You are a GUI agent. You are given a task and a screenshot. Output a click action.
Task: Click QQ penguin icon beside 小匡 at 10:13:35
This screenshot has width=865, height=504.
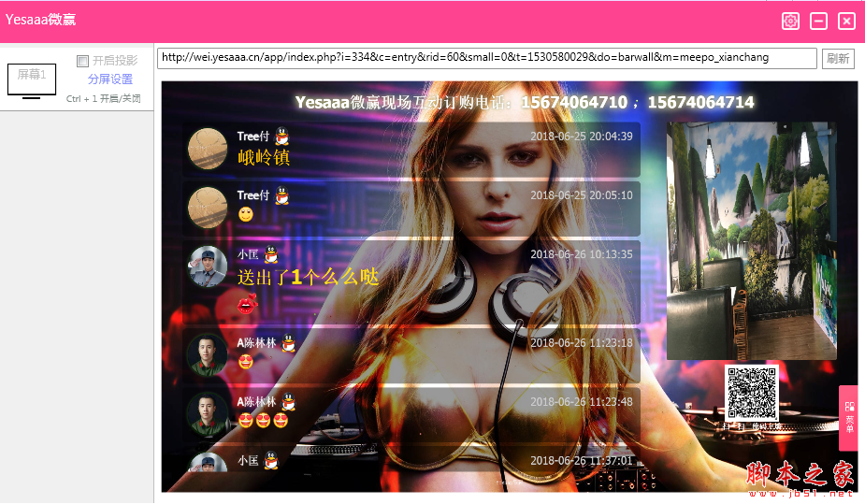point(271,254)
